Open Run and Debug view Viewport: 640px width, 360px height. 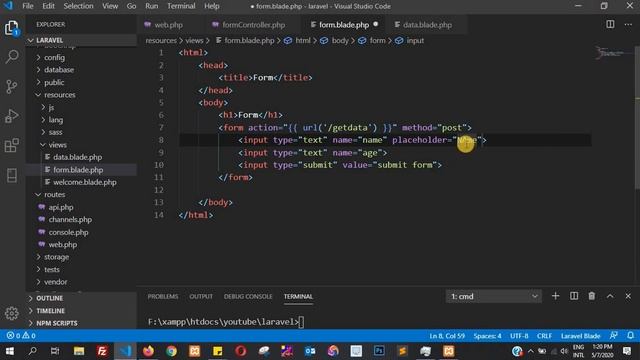[x=12, y=116]
